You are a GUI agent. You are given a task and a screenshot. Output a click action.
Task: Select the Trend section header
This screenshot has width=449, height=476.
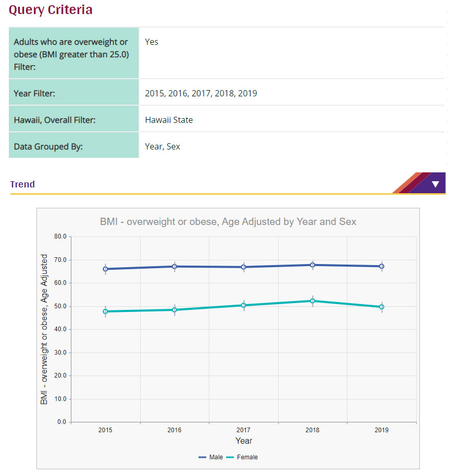click(x=22, y=184)
